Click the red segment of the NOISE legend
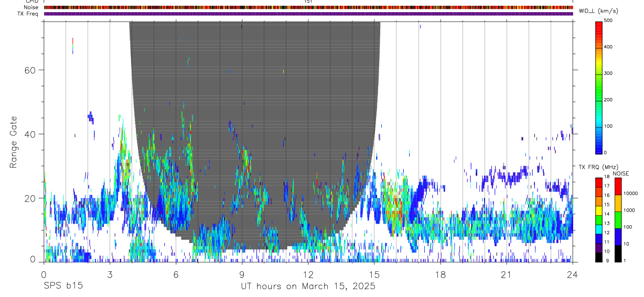Viewport: 644px width, 297px height. 618,186
